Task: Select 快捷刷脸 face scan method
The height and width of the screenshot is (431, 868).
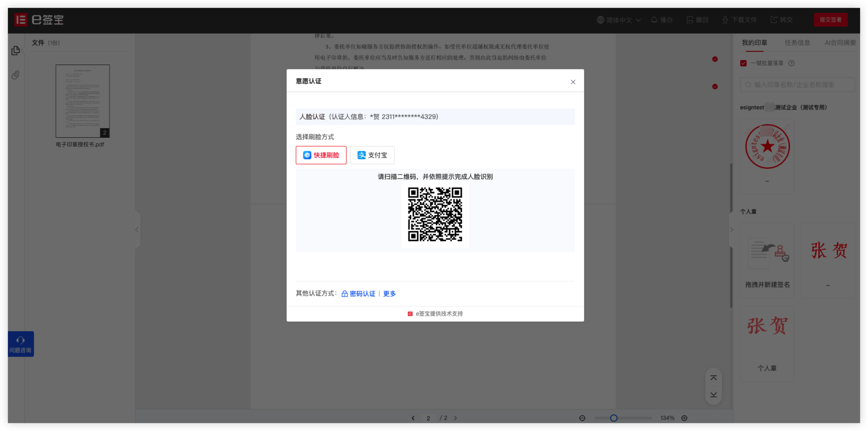Action: pos(321,155)
